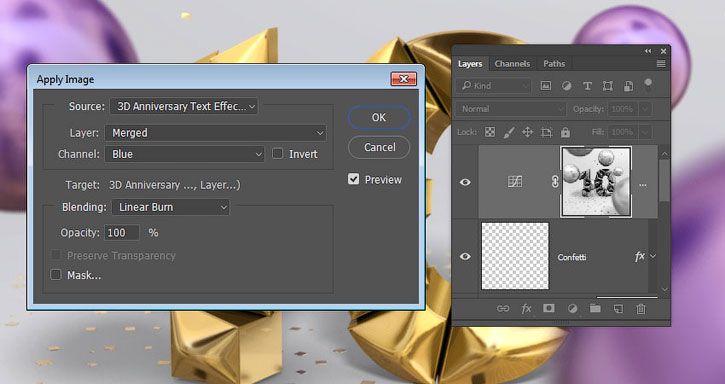The image size is (725, 384).
Task: Open the Layers Opacity slider arrow
Action: point(645,109)
